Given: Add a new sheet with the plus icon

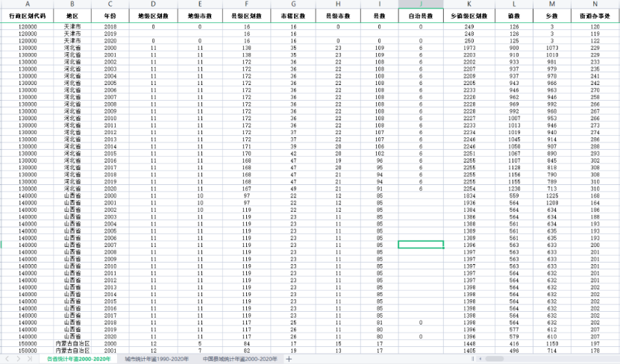Looking at the screenshot, I should coord(289,359).
